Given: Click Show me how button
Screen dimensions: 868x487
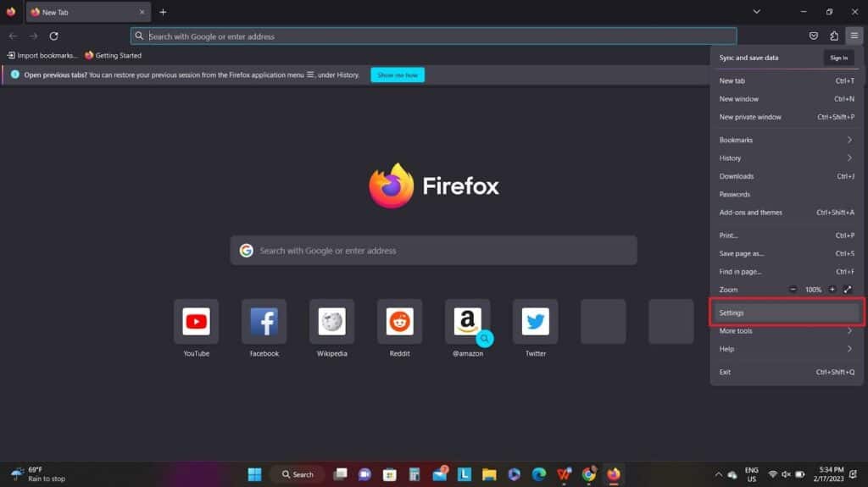Looking at the screenshot, I should pos(398,75).
